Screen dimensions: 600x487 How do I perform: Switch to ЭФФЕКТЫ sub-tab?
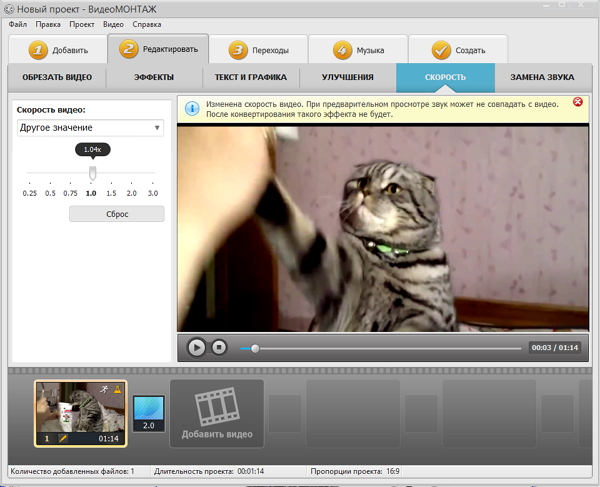pyautogui.click(x=154, y=77)
